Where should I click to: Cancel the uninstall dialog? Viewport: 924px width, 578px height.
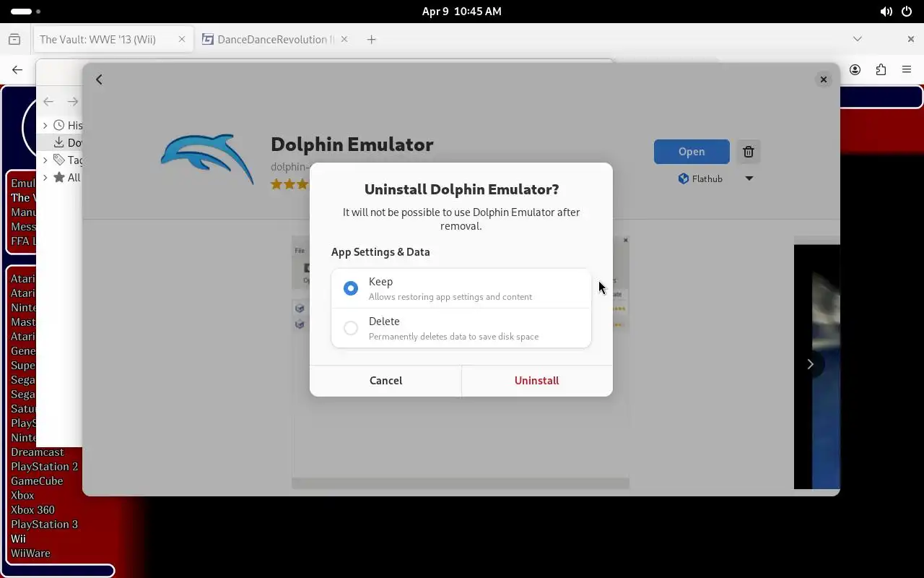coord(385,381)
